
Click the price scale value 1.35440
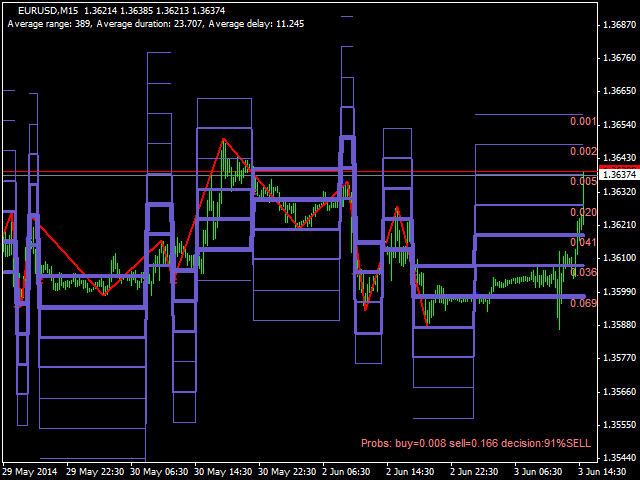coord(619,458)
